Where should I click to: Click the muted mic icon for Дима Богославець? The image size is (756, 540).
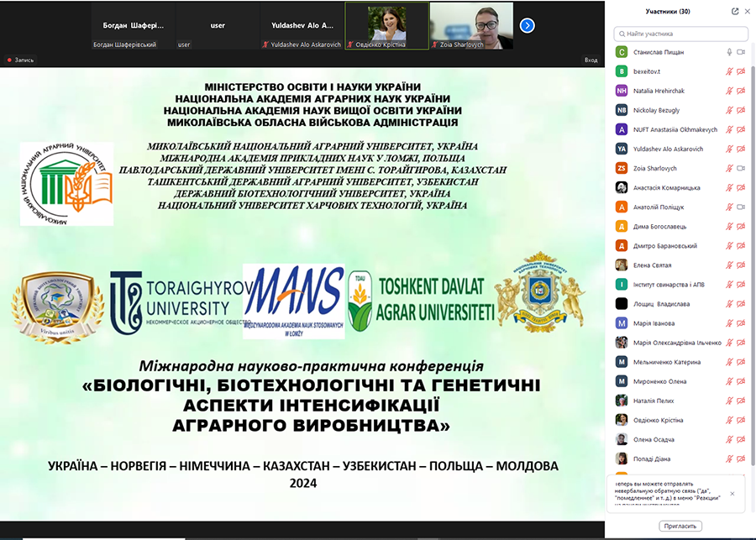tap(729, 227)
